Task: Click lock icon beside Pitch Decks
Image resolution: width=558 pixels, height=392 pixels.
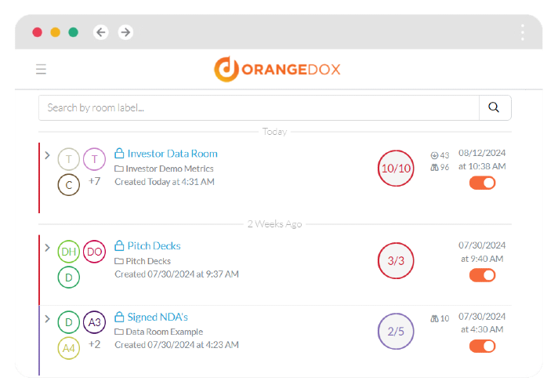Action: click(x=119, y=245)
